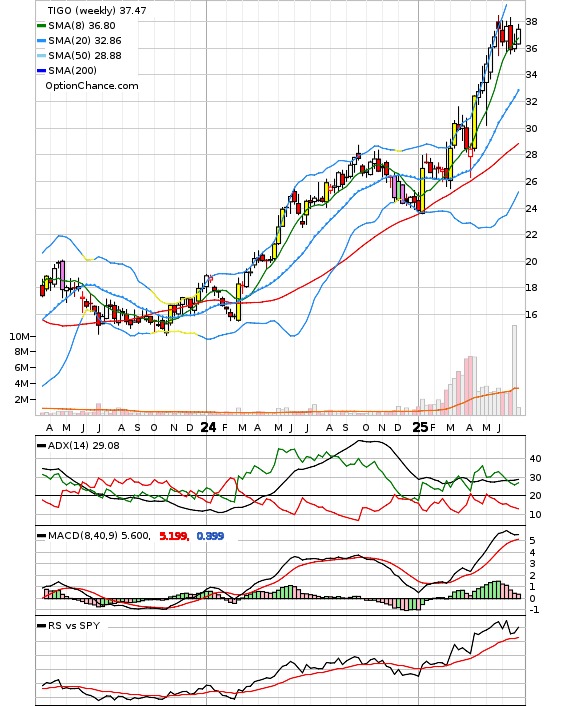Open the OptionChance.com watermark link

pos(92,86)
